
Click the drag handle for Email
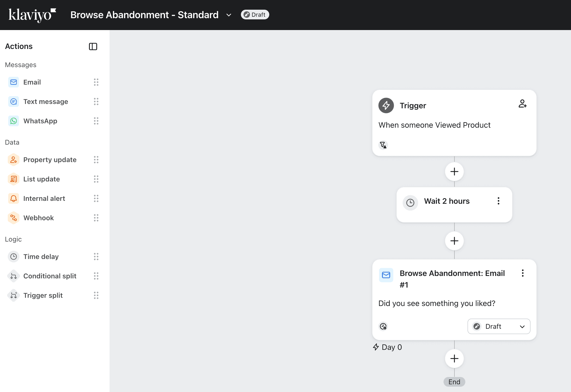96,82
